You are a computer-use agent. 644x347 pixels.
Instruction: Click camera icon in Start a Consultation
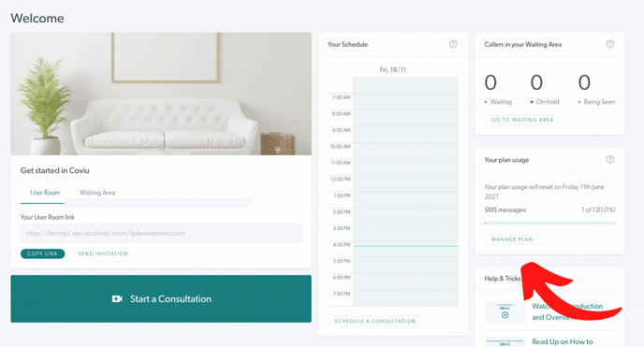(x=117, y=299)
